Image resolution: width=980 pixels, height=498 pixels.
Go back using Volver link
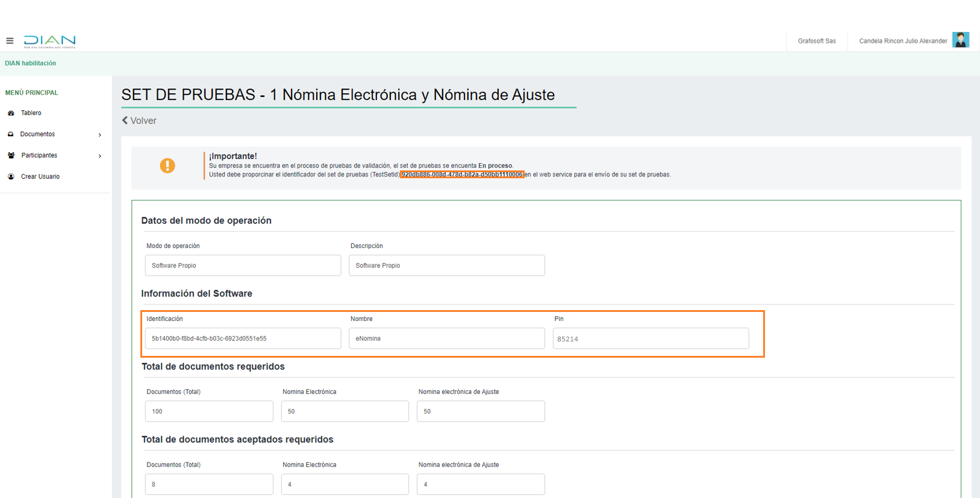pyautogui.click(x=139, y=120)
